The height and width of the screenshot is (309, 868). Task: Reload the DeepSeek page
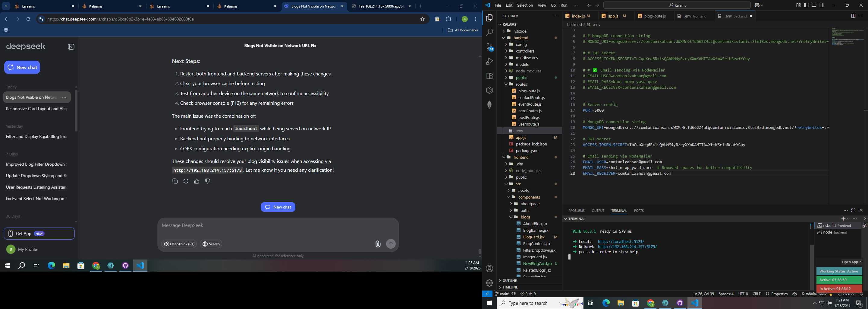coord(29,19)
